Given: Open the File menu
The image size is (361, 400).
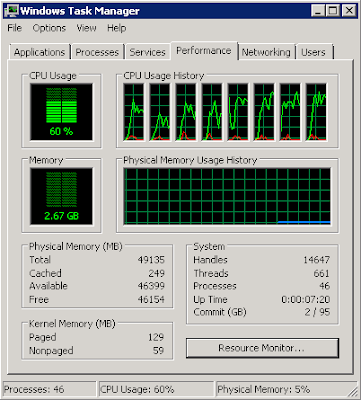Looking at the screenshot, I should [x=14, y=28].
